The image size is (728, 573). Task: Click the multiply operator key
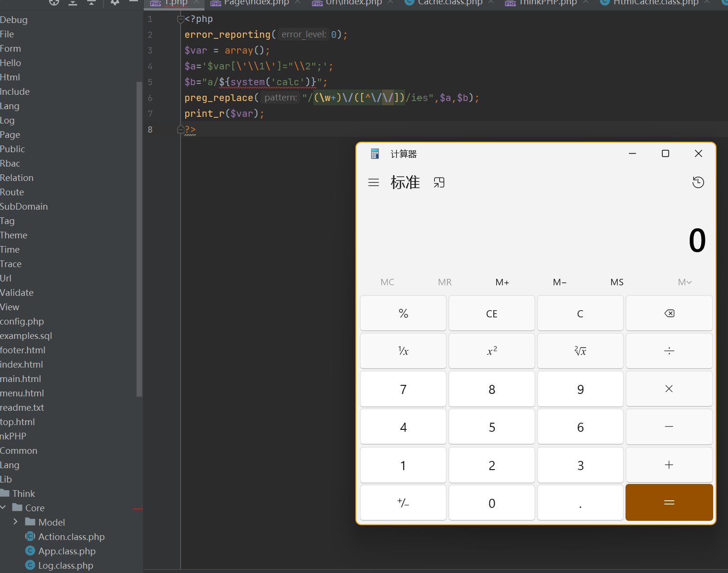click(669, 389)
